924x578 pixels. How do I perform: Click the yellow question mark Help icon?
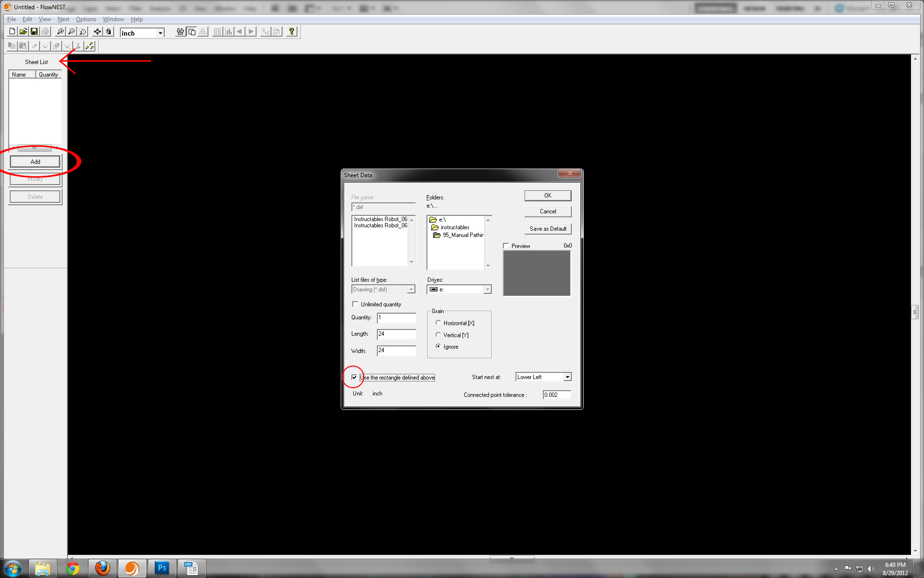tap(291, 32)
